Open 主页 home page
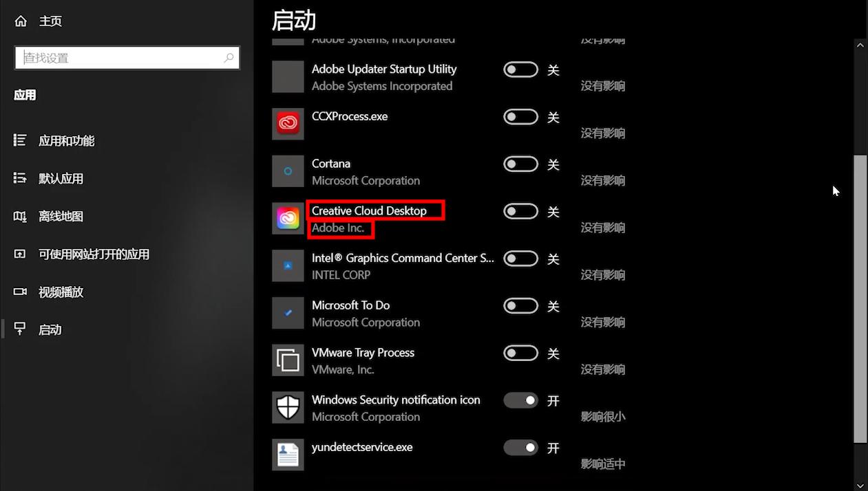The height and width of the screenshot is (491, 868). point(50,21)
